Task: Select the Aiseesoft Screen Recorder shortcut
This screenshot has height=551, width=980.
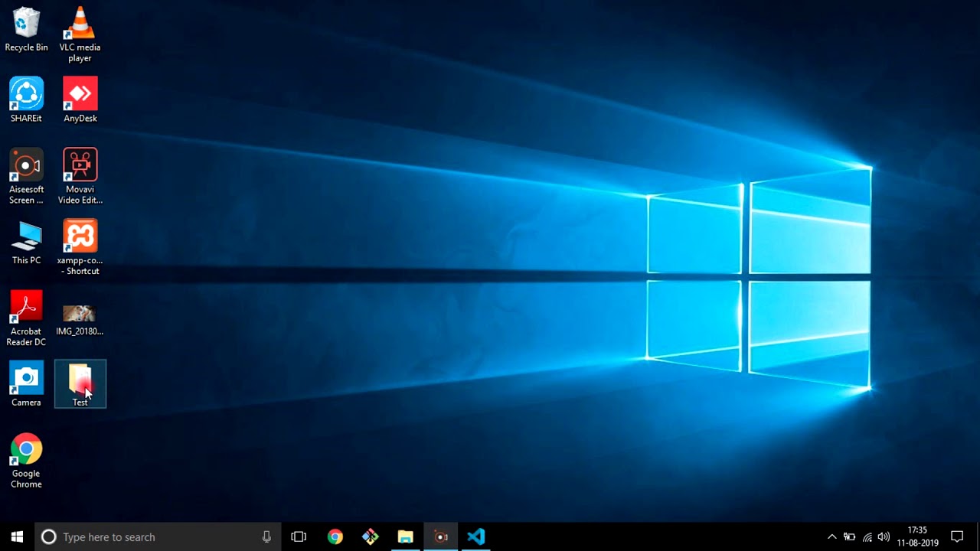Action: 26,177
